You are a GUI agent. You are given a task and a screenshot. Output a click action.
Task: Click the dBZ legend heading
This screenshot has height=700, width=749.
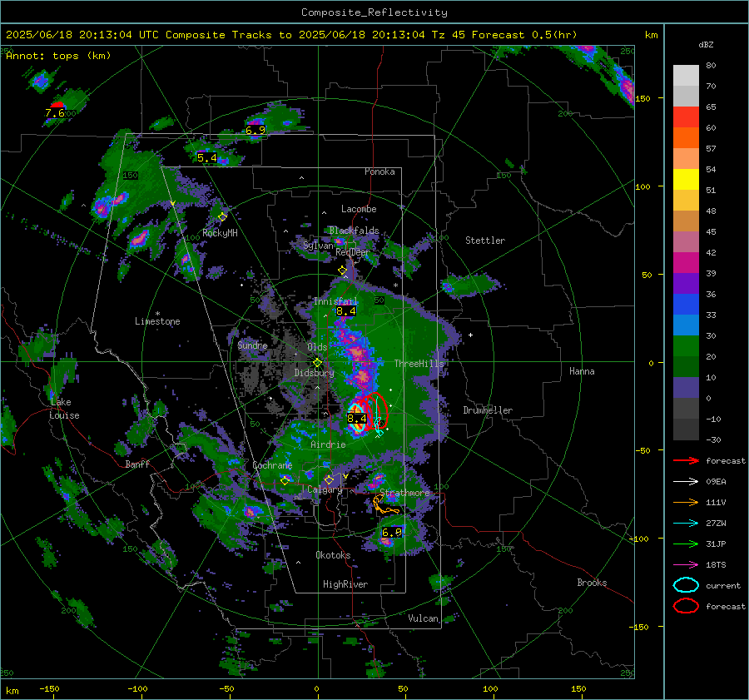point(706,44)
